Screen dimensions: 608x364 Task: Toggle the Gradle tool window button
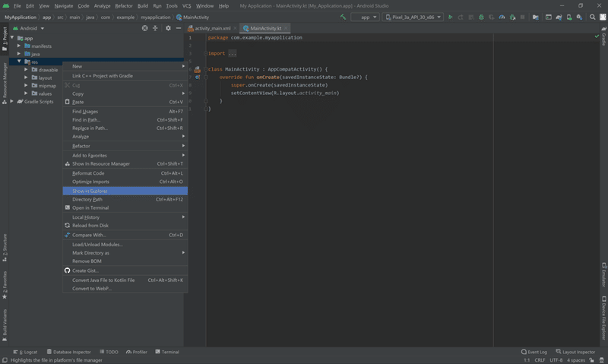pos(603,36)
